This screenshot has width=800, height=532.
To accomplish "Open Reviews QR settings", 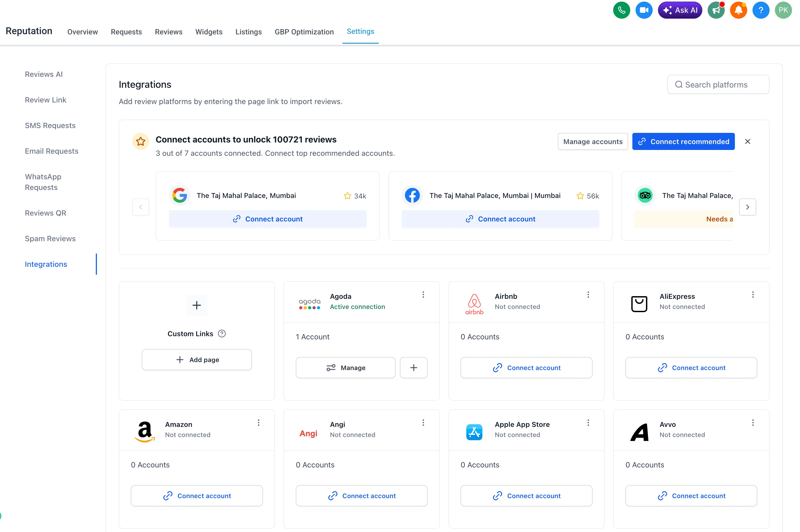I will tap(45, 213).
